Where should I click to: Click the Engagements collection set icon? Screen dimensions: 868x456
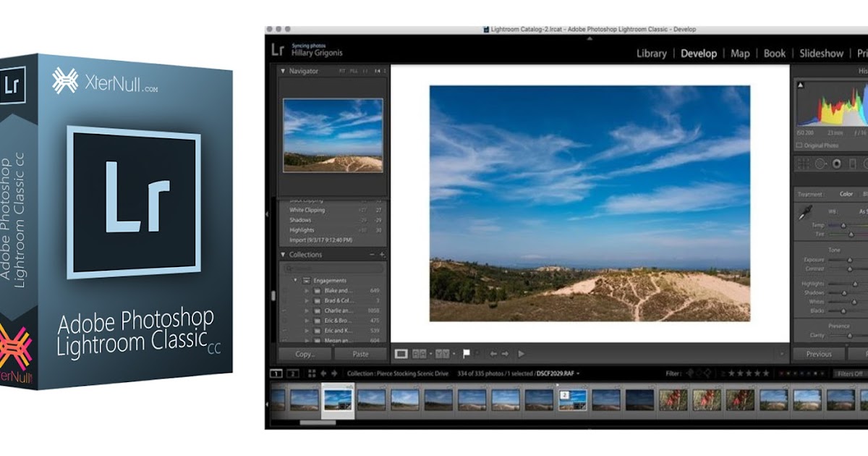[x=306, y=280]
